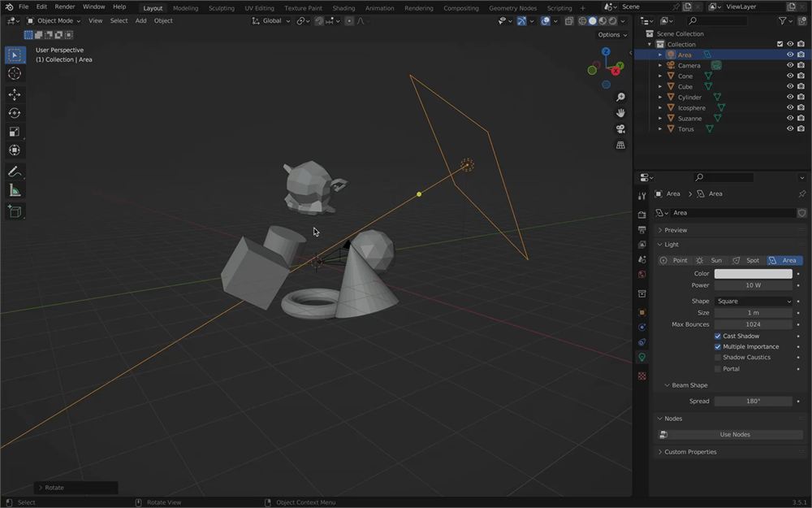Open outliner filter funnel icon
This screenshot has height=508, width=812.
coord(783,21)
